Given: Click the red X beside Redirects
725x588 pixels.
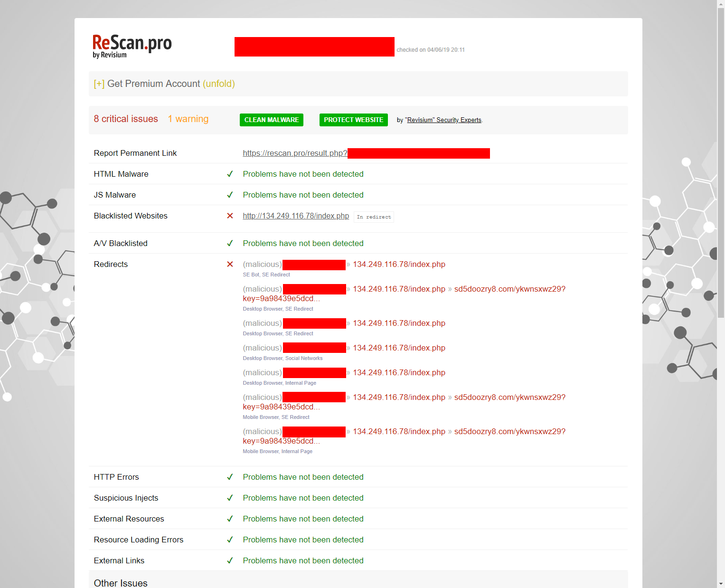Looking at the screenshot, I should click(x=230, y=264).
